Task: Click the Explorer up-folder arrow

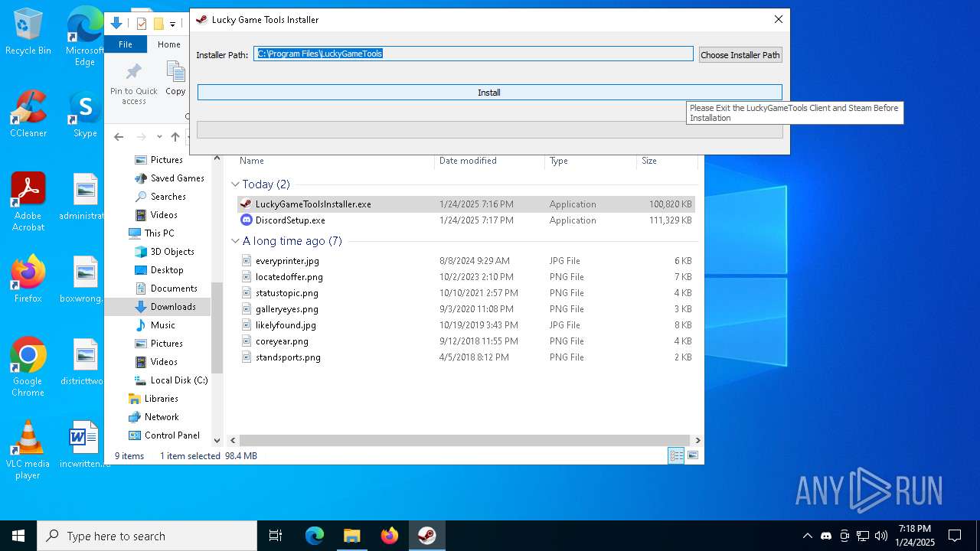Action: click(175, 137)
